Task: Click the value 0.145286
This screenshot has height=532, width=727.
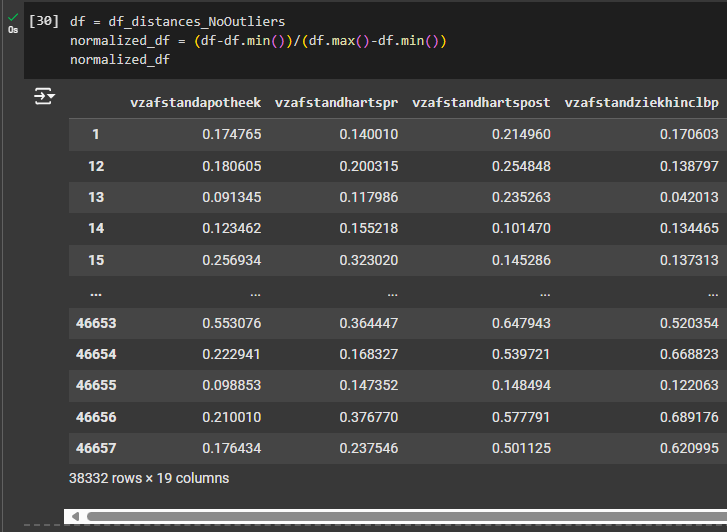Action: 521,260
